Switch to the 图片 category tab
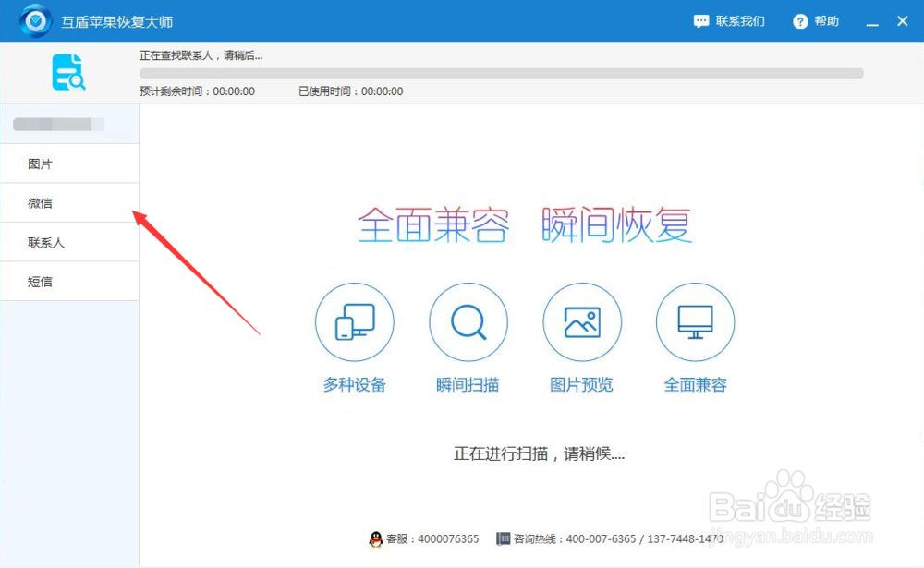The width and height of the screenshot is (924, 568). 40,163
